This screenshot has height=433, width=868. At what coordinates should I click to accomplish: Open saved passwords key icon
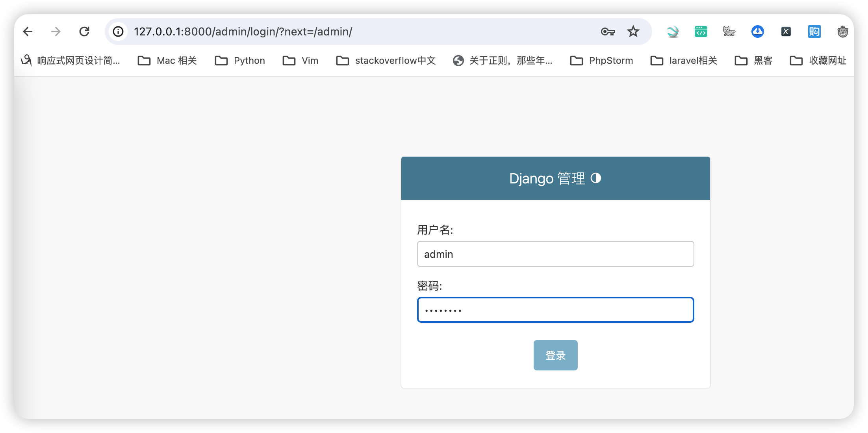[608, 31]
